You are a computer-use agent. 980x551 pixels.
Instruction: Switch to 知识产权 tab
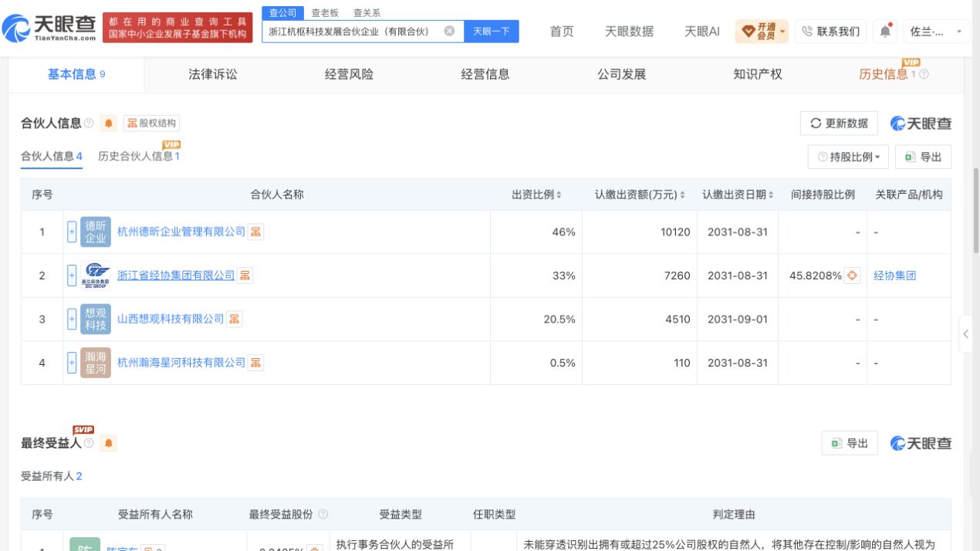[758, 75]
